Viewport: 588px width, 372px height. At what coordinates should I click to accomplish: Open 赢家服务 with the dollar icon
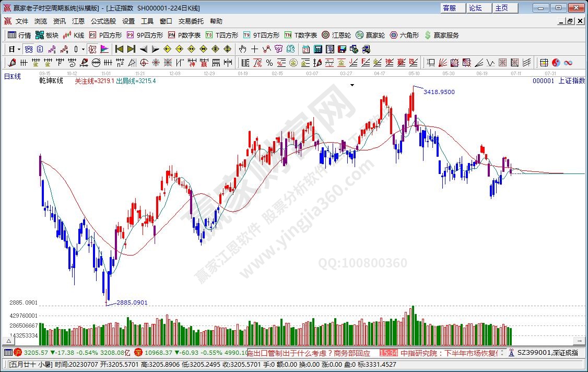click(442, 35)
